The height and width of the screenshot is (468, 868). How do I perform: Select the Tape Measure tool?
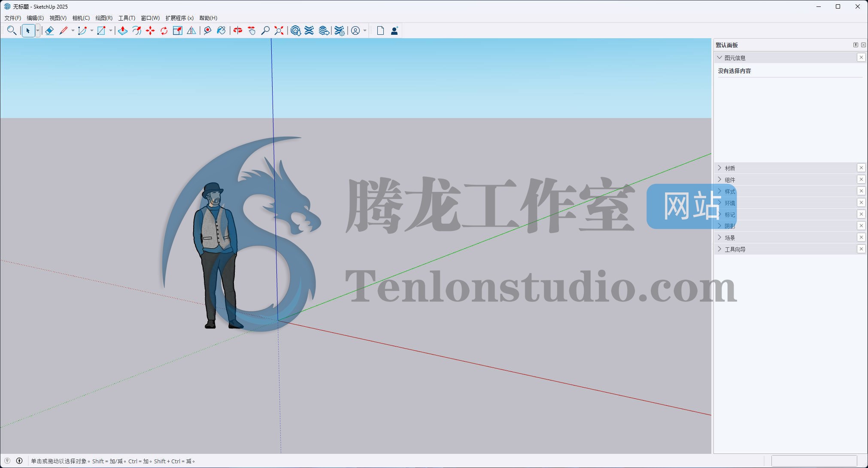pyautogui.click(x=208, y=30)
